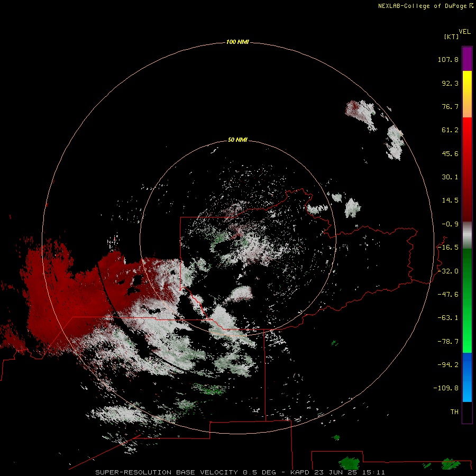Select the 14.5 legend value
This screenshot has height=476, width=476.
450,200
